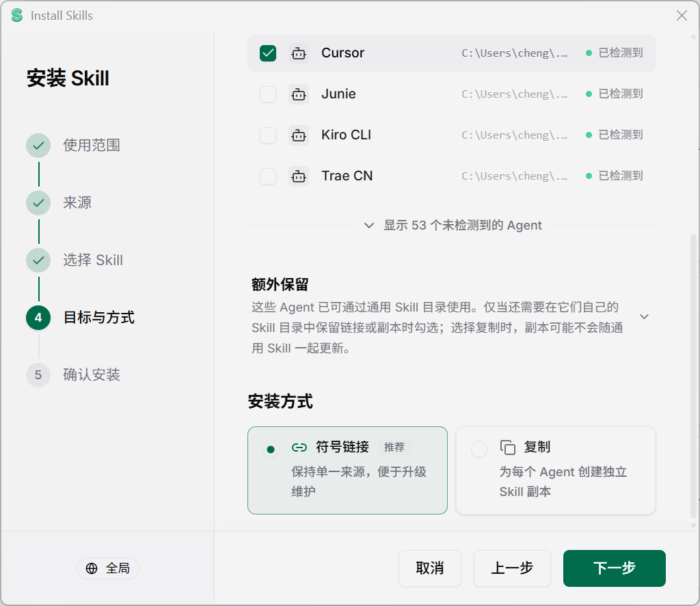This screenshot has height=606, width=700.
Task: Click the step 5 circle icon
Action: (38, 375)
